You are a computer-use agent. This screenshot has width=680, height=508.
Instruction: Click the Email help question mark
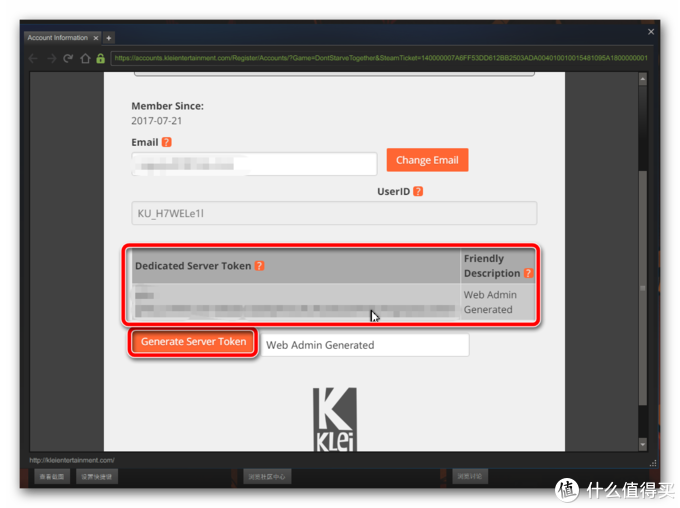pos(167,142)
